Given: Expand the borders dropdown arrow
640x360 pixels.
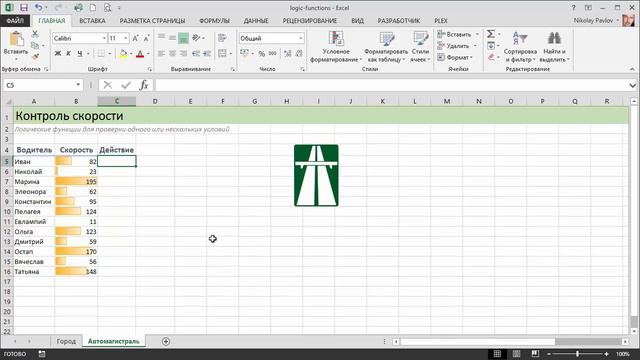Looking at the screenshot, I should coord(109,53).
